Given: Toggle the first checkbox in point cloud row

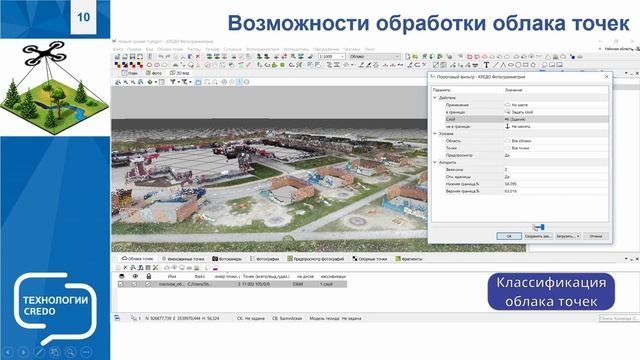Looking at the screenshot, I should (121, 284).
